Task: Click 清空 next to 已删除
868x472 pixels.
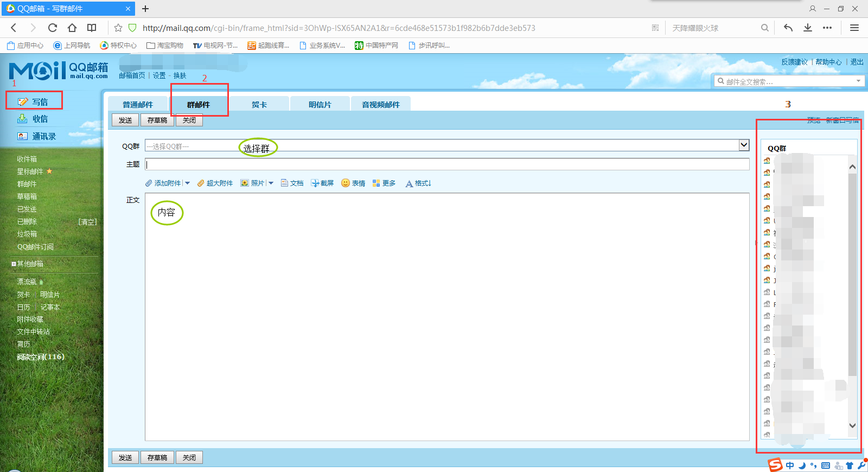Action: (x=87, y=221)
